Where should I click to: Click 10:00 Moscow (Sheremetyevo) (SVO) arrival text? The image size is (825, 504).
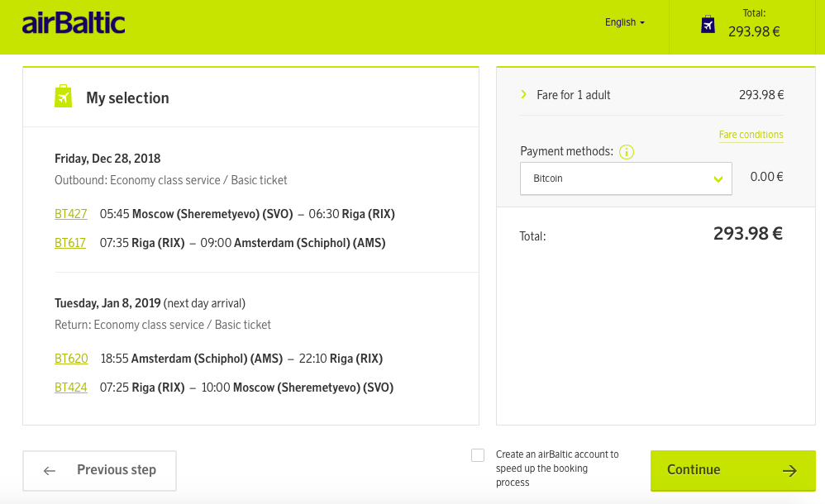(x=298, y=388)
